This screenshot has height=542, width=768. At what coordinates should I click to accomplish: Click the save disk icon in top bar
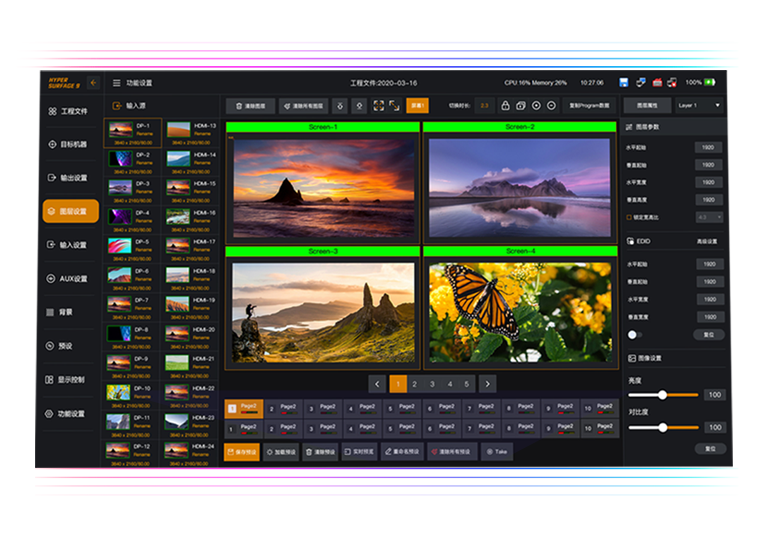tap(624, 82)
